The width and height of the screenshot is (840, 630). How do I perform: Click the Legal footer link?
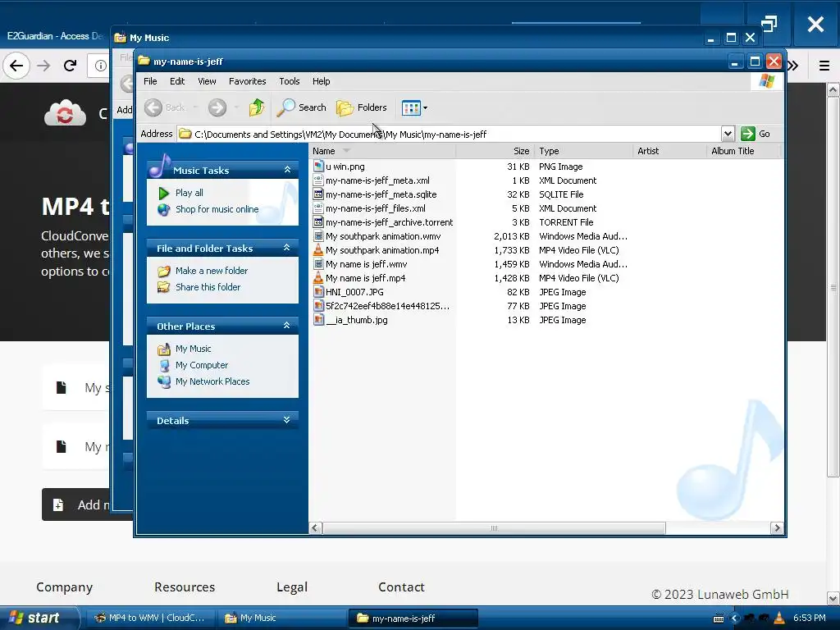click(x=292, y=587)
